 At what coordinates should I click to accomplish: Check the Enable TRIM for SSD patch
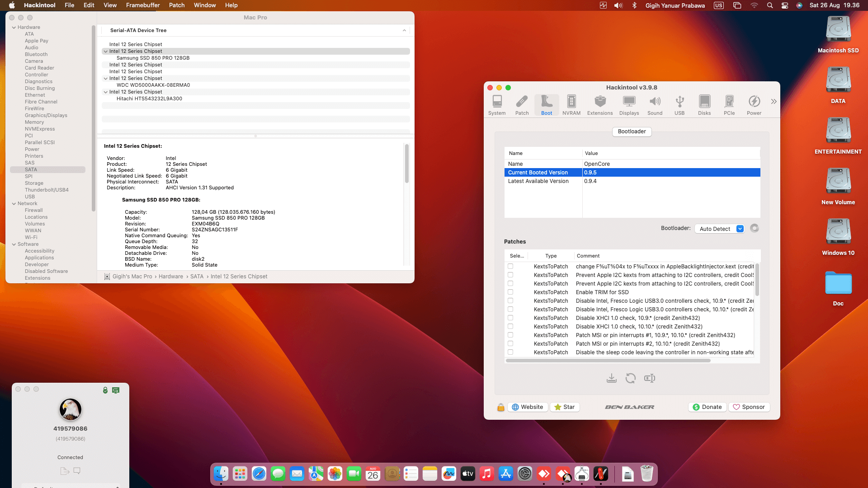click(510, 292)
